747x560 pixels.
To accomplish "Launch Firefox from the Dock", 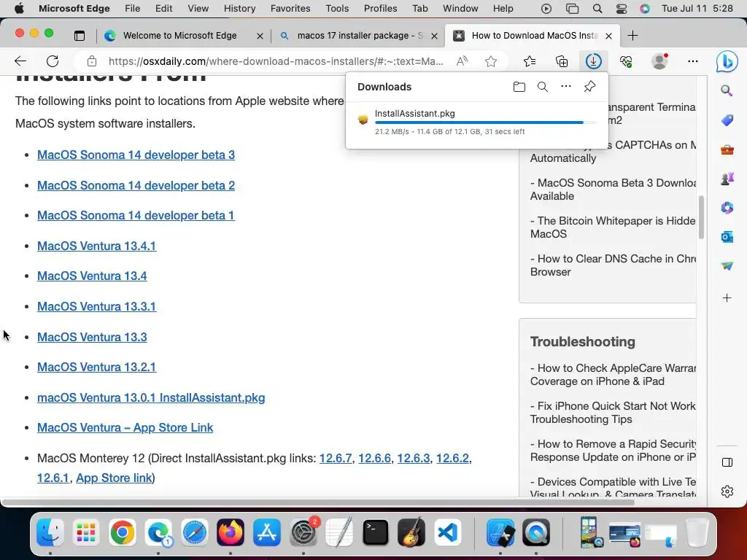I will 231,532.
